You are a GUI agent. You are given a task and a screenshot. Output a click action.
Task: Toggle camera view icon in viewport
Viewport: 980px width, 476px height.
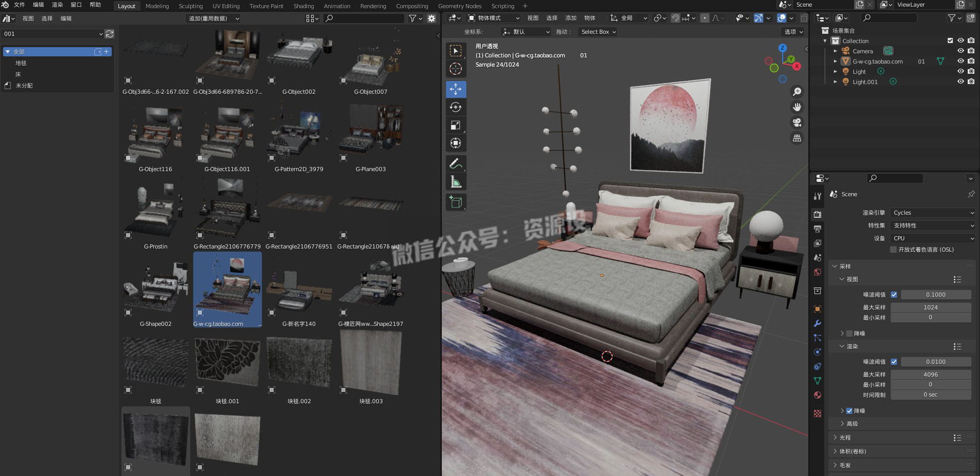pyautogui.click(x=797, y=122)
